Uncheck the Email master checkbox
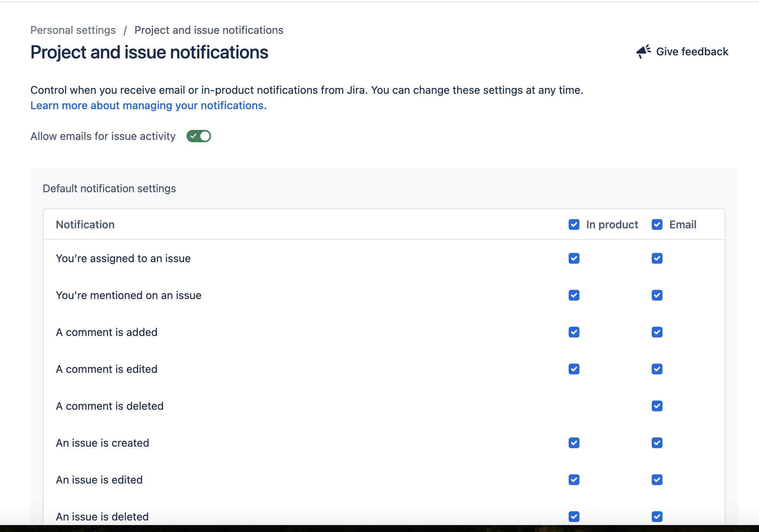Image resolution: width=759 pixels, height=532 pixels. 657,224
